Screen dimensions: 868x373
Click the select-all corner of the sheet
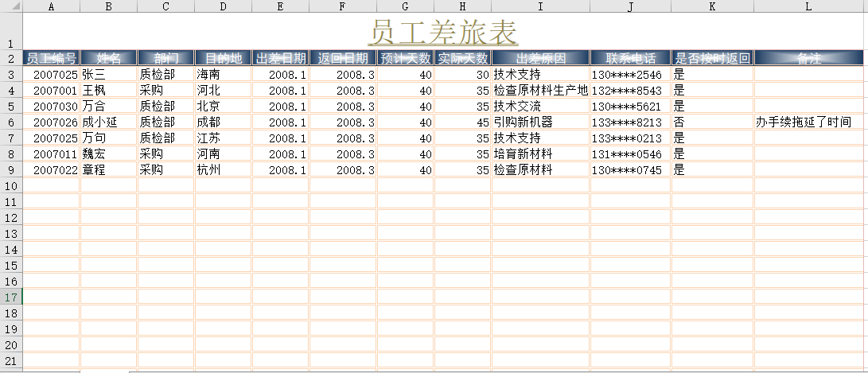point(11,6)
